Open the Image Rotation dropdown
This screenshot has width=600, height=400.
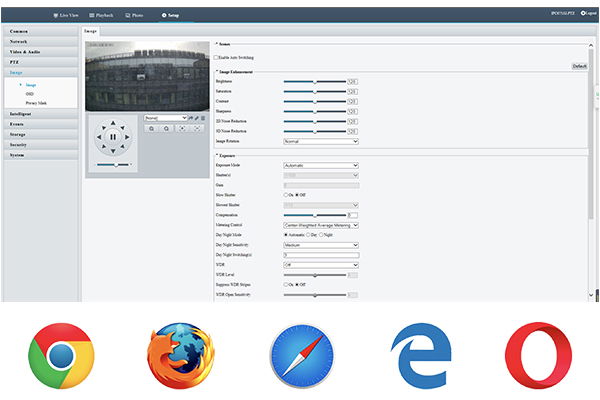point(321,141)
